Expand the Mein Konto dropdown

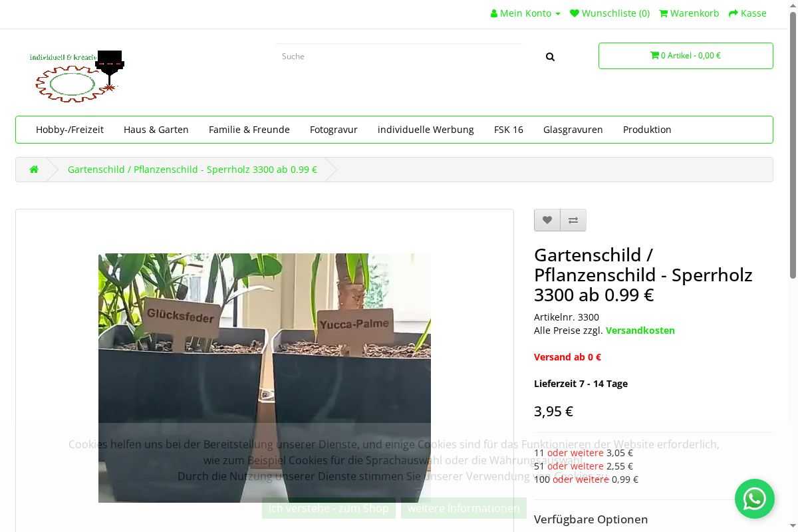(x=525, y=13)
